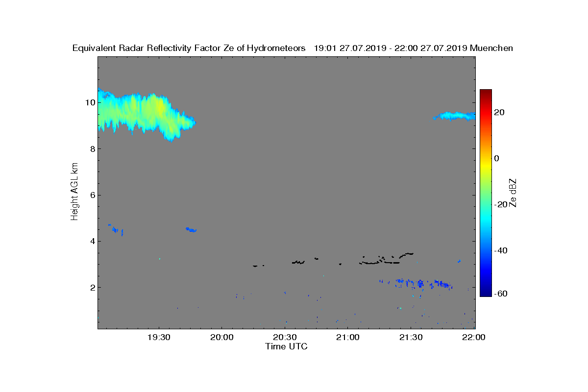Click the 'Ze dBZ' colorbar label
Viewport: 588px width, 392px height.
[x=513, y=193]
